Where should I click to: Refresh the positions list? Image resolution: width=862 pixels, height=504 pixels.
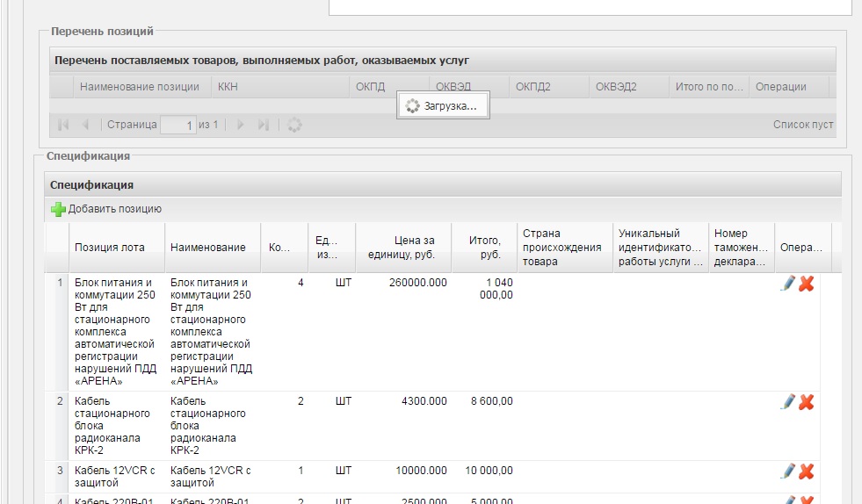[294, 125]
